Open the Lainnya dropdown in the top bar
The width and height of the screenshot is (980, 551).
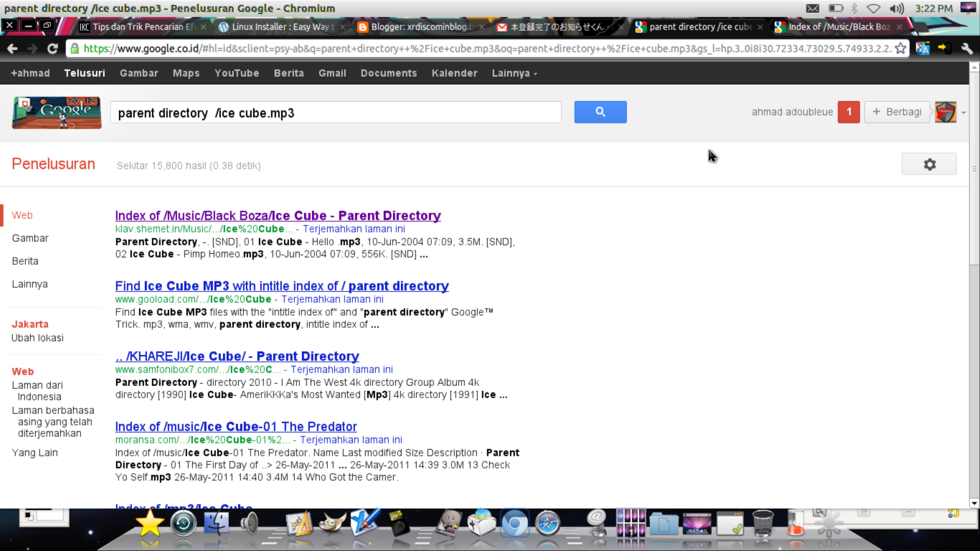coord(514,73)
